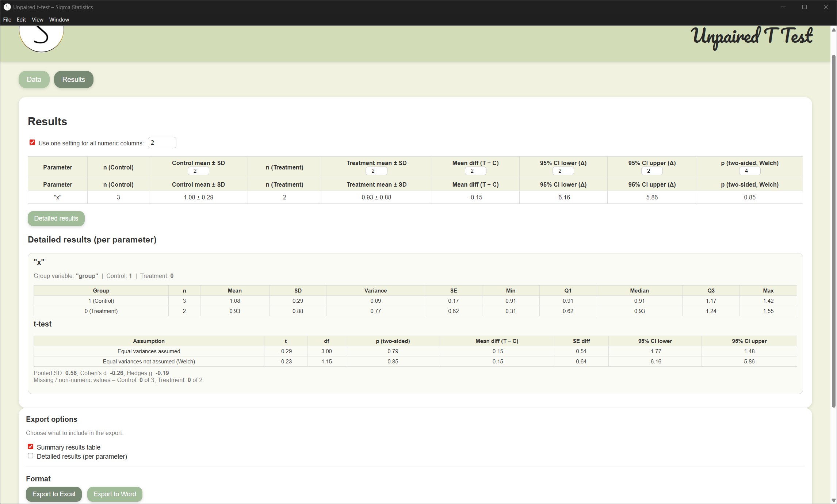Click the vertical scrollbar thumb
This screenshot has width=837, height=504.
[x=834, y=231]
